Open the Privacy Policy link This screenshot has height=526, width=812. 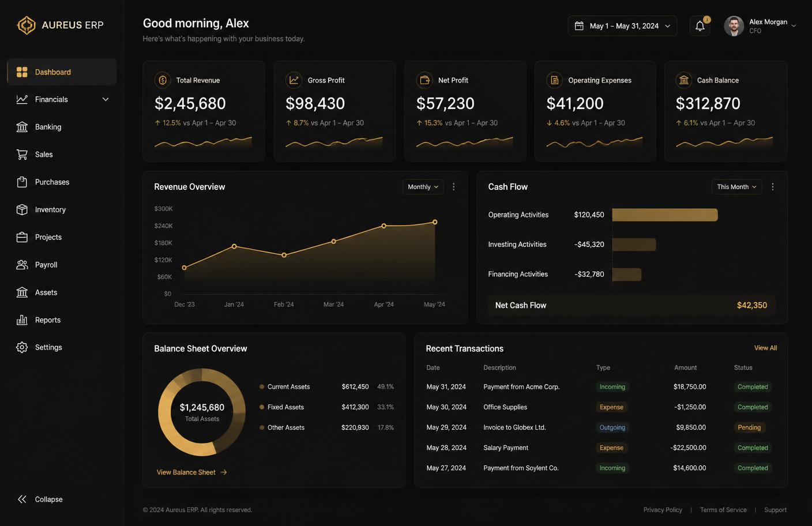pyautogui.click(x=663, y=510)
